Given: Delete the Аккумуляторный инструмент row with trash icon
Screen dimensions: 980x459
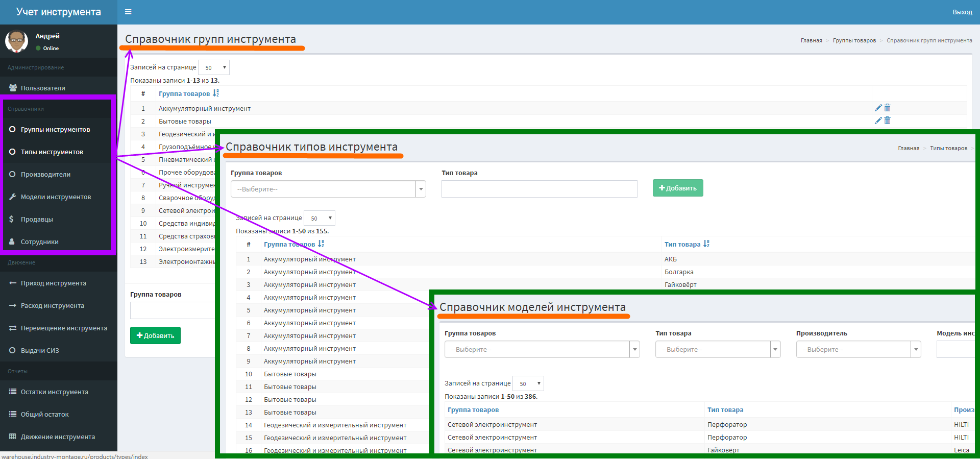Looking at the screenshot, I should (x=887, y=108).
